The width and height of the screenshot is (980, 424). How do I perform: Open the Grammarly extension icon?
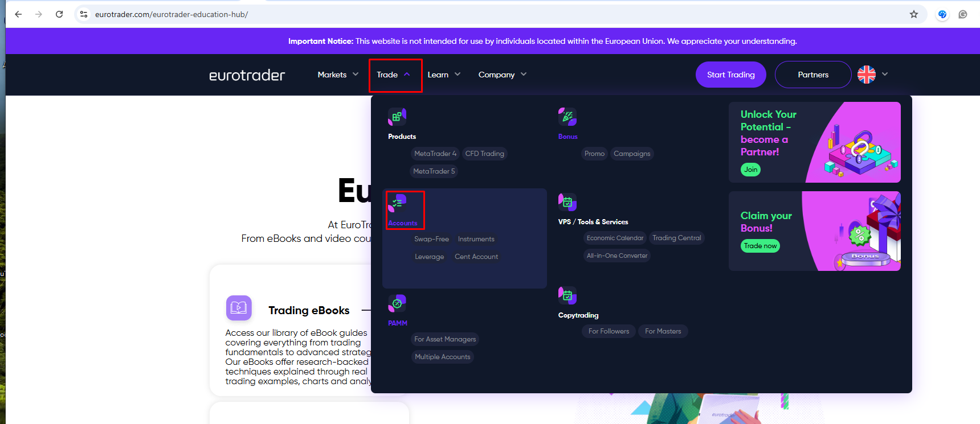(x=963, y=14)
